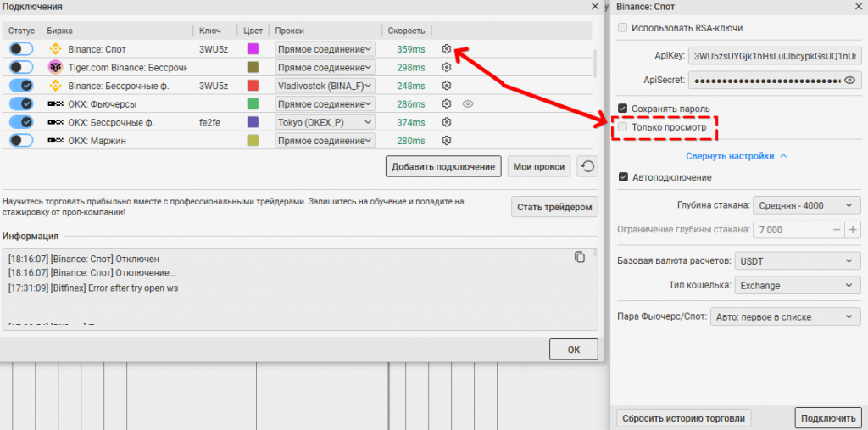This screenshot has width=868, height=430.
Task: Click the OKX logo in OKX: Фьючерсы row
Action: [55, 103]
